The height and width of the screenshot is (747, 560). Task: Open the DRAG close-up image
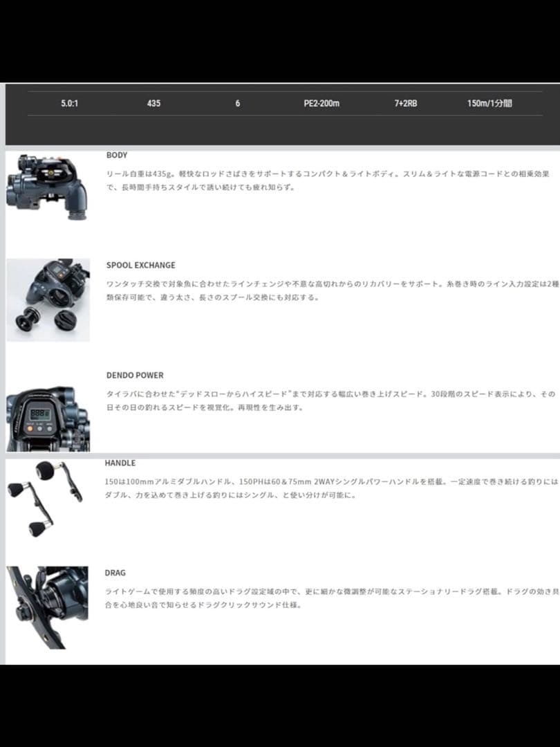coord(47,607)
